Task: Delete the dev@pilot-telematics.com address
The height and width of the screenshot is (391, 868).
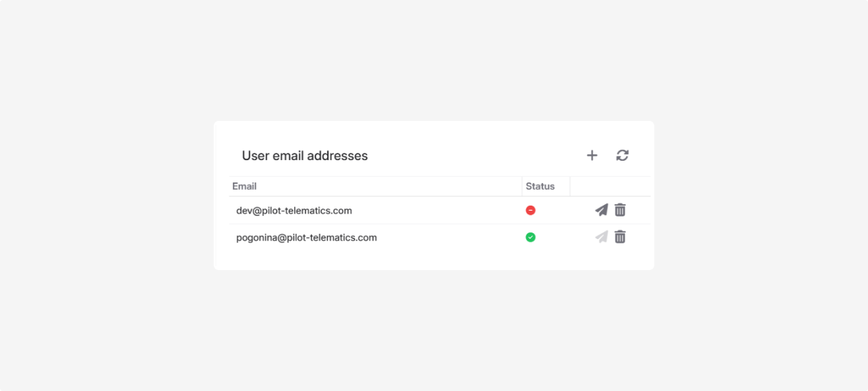Action: [x=620, y=210]
